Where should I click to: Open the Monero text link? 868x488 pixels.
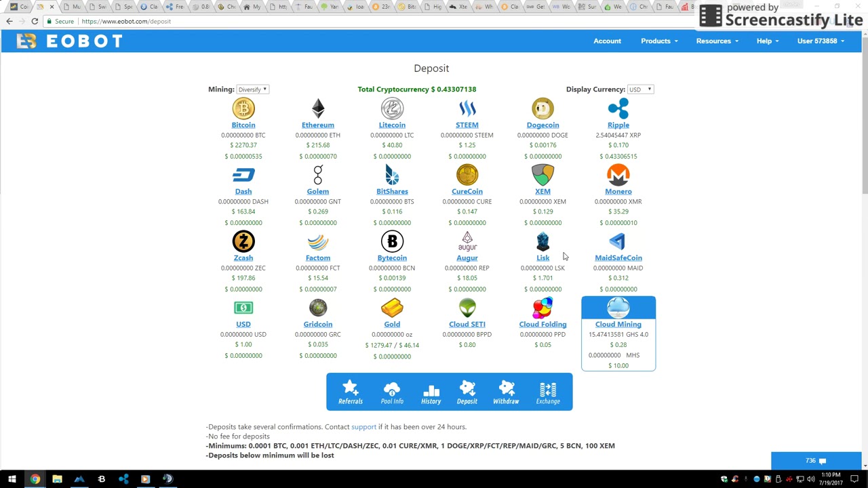pos(618,192)
